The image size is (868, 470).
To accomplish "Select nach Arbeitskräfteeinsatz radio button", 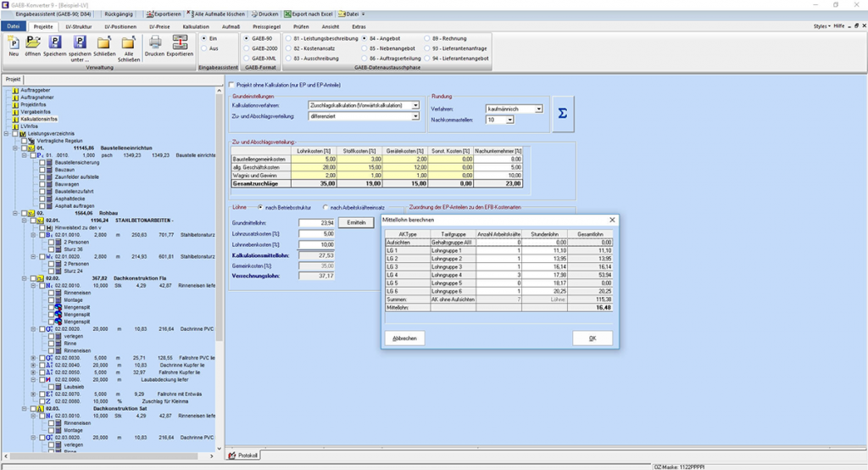I will 325,207.
